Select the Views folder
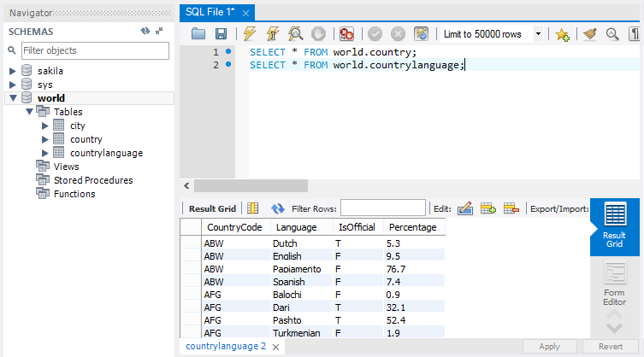This screenshot has width=644, height=357. click(66, 167)
